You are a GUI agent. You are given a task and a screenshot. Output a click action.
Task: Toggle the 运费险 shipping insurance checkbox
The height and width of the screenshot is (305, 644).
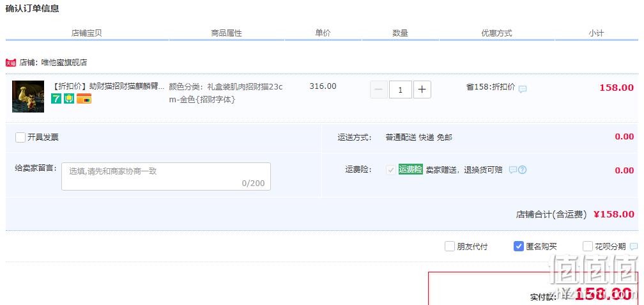pos(391,170)
